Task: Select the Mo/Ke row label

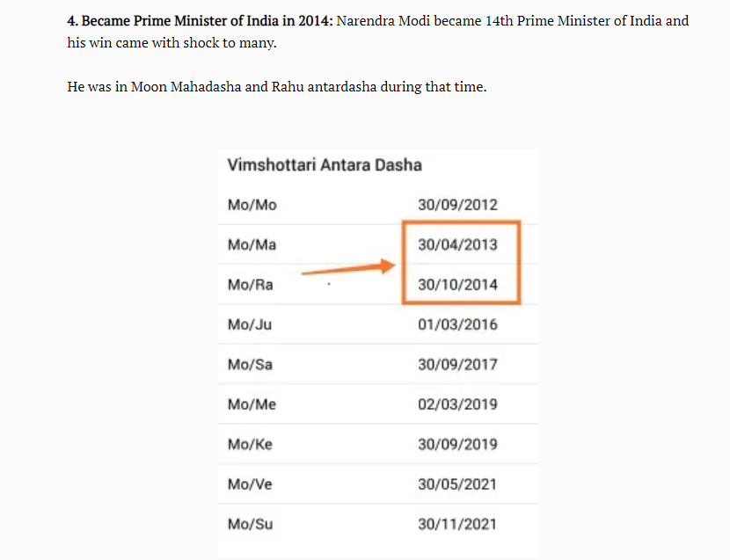Action: 250,445
